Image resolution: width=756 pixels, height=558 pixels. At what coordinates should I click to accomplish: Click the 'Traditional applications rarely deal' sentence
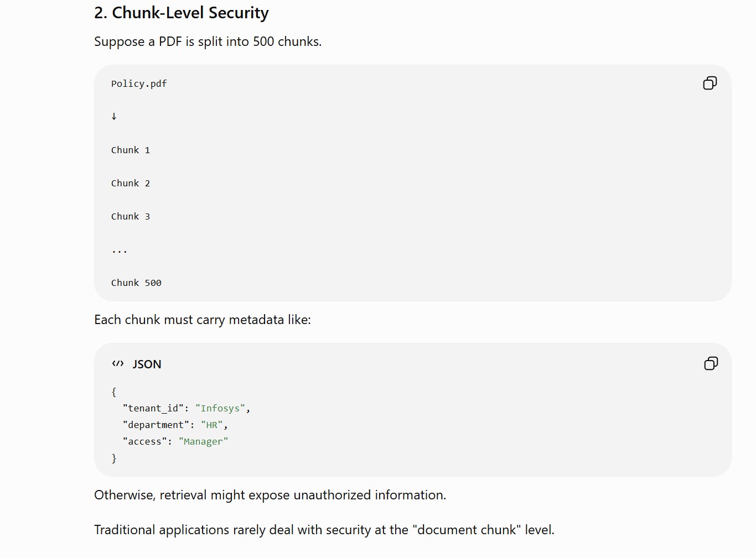tap(324, 530)
